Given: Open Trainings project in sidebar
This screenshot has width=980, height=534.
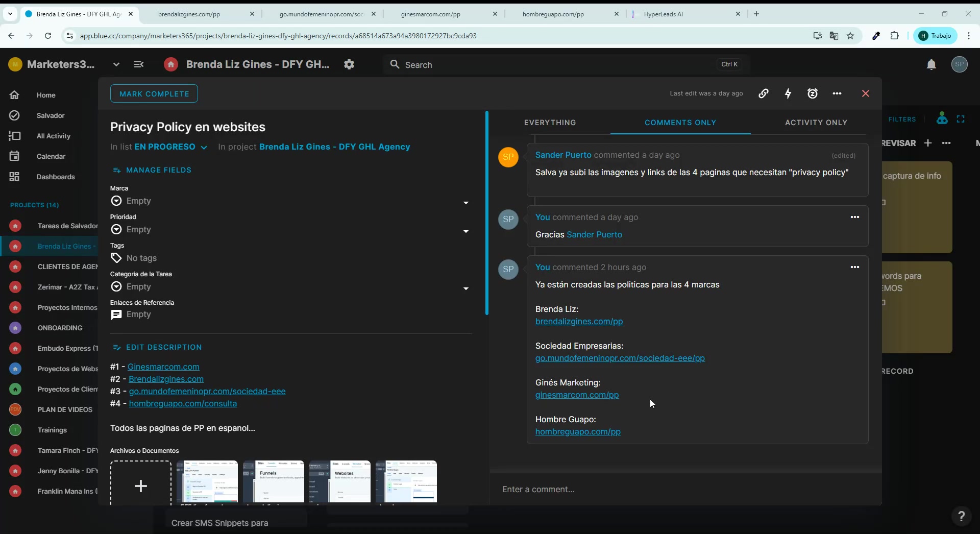Looking at the screenshot, I should tap(52, 430).
